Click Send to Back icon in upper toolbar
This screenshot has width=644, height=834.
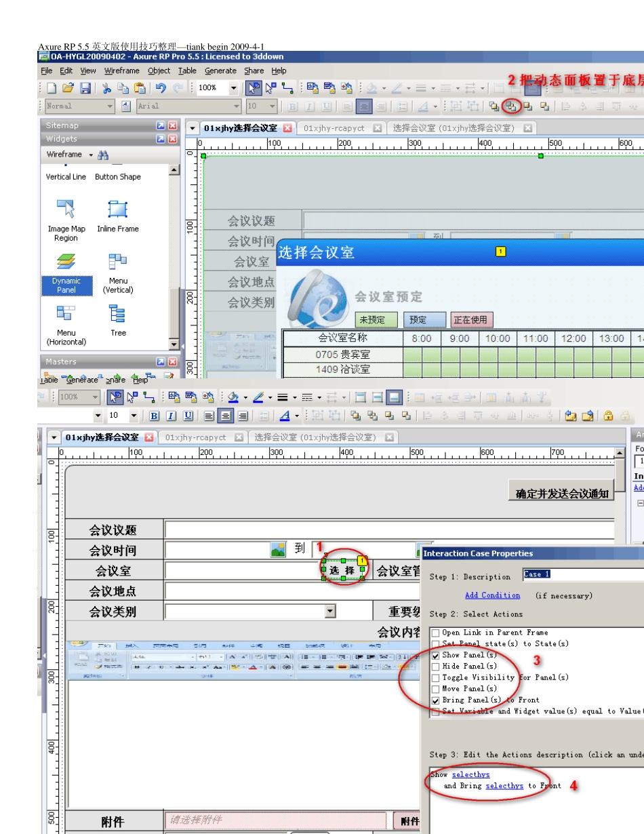click(x=512, y=106)
